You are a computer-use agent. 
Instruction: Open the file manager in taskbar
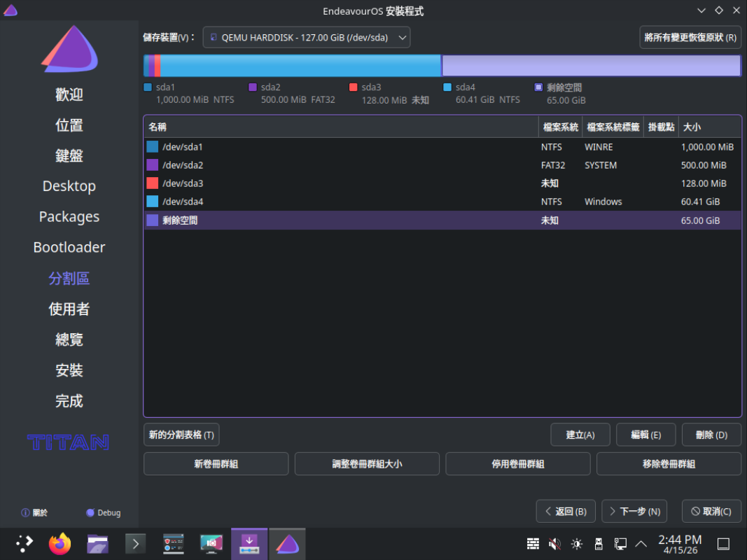click(97, 544)
